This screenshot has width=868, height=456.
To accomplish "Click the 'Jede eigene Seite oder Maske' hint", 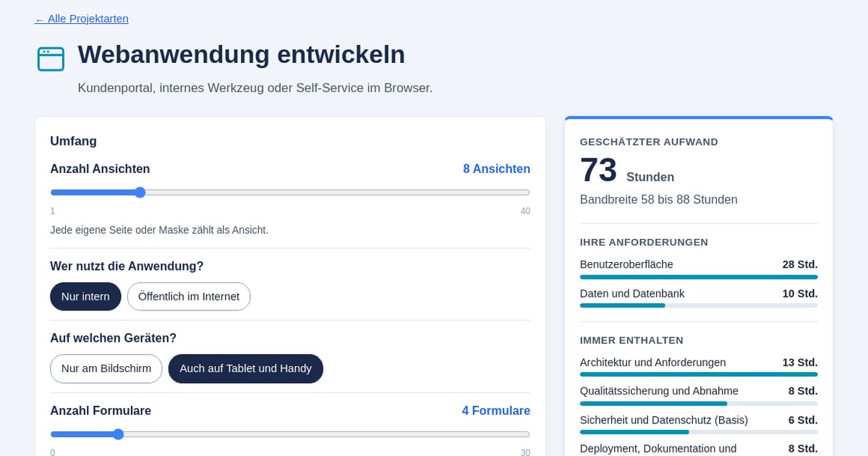I will pos(159,230).
